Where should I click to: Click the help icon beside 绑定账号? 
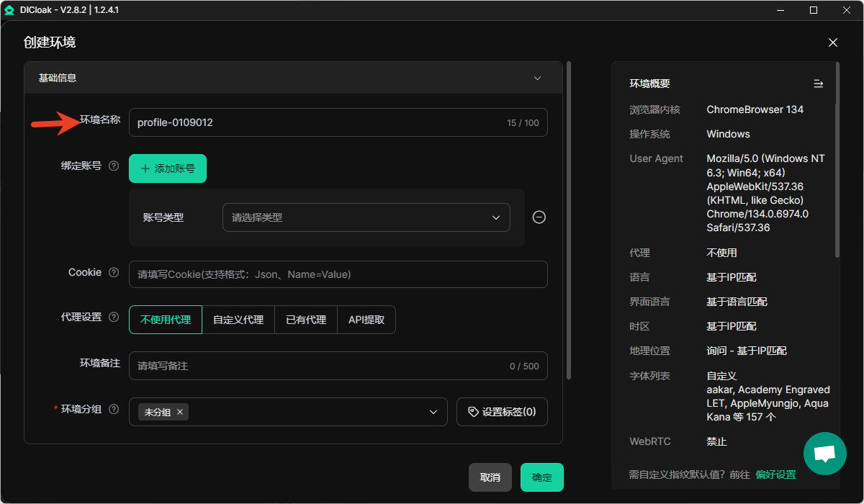[113, 166]
